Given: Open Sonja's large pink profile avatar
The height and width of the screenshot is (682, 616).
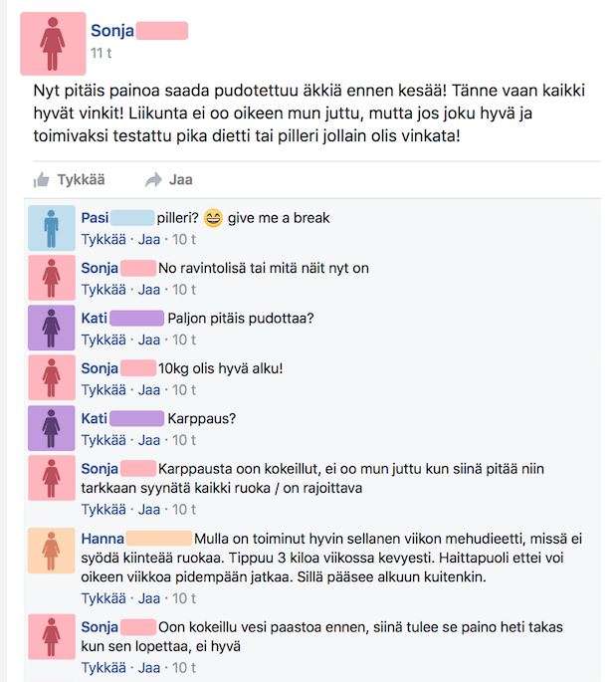Looking at the screenshot, I should (x=53, y=44).
